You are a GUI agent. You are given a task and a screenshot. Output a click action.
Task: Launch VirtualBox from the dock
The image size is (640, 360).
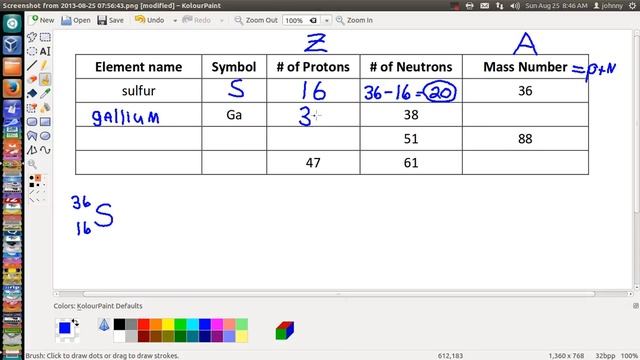[x=12, y=45]
